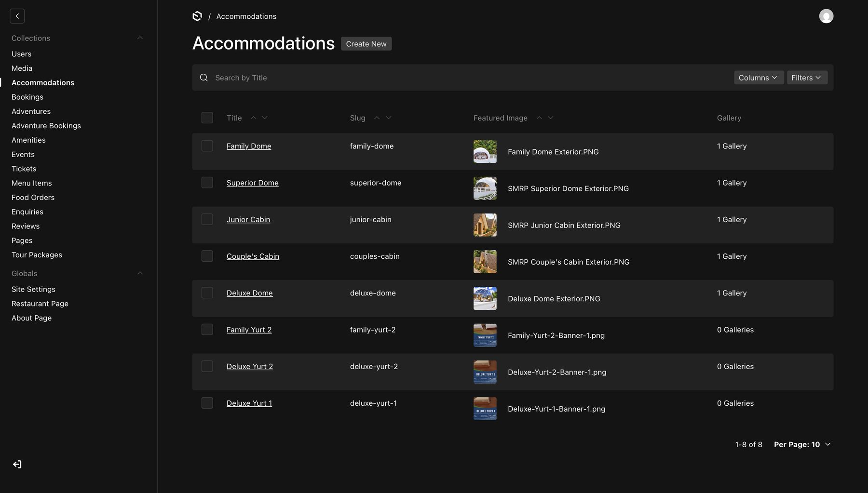Screen dimensions: 868x493
Task: Open the Per Page dropdown
Action: coord(802,444)
